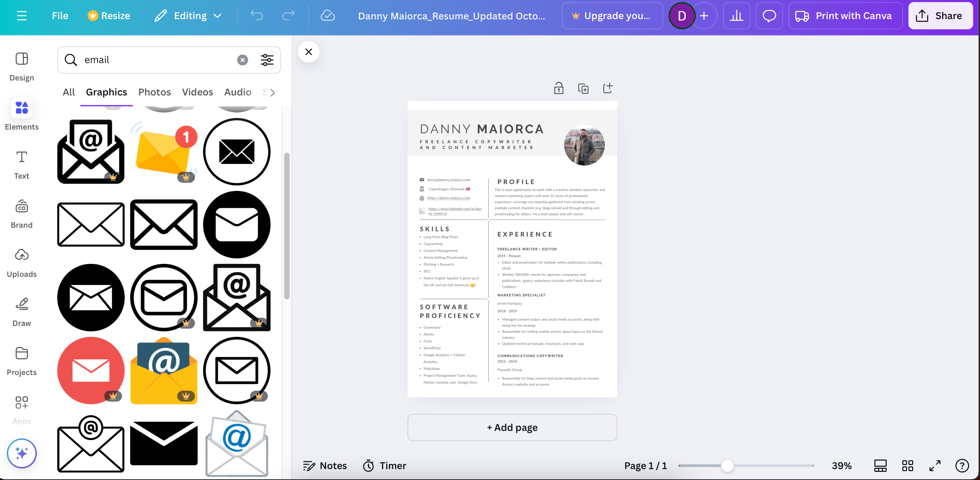This screenshot has width=980, height=480.
Task: Click Page 1 / 1 indicator
Action: 645,466
